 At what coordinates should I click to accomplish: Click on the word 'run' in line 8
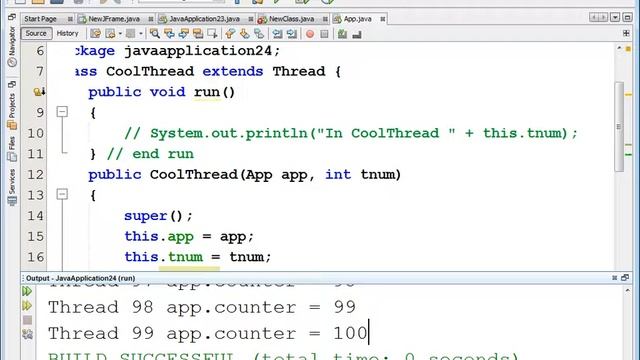coord(207,92)
